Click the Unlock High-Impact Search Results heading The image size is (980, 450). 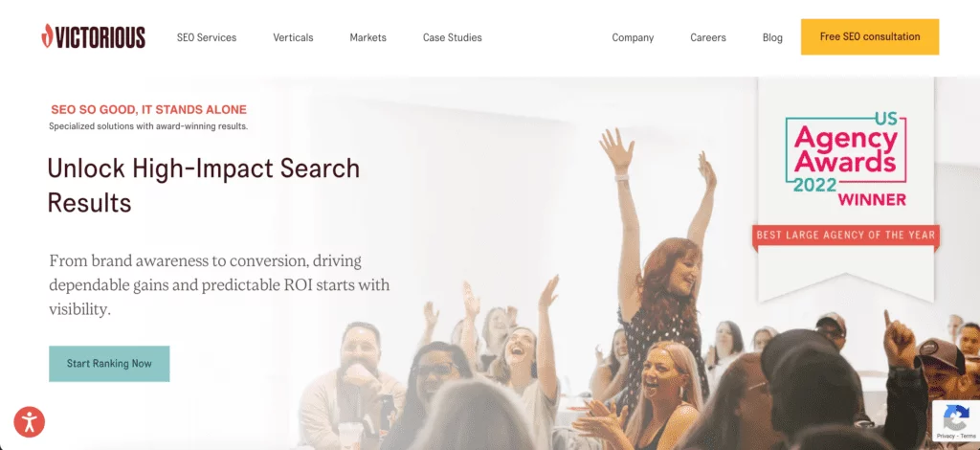tap(204, 186)
